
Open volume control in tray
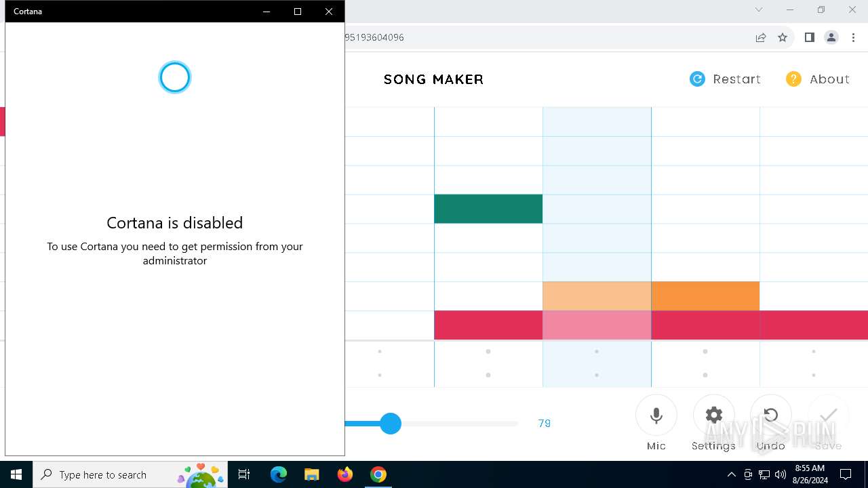[781, 474]
